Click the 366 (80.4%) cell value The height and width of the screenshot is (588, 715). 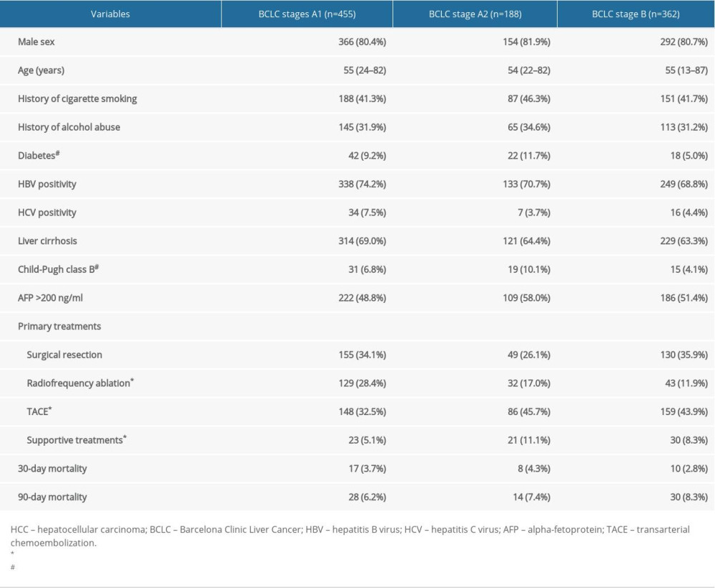(362, 42)
